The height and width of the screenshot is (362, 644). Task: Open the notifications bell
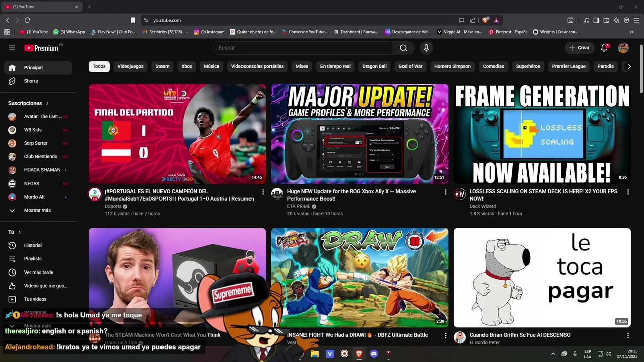point(604,48)
